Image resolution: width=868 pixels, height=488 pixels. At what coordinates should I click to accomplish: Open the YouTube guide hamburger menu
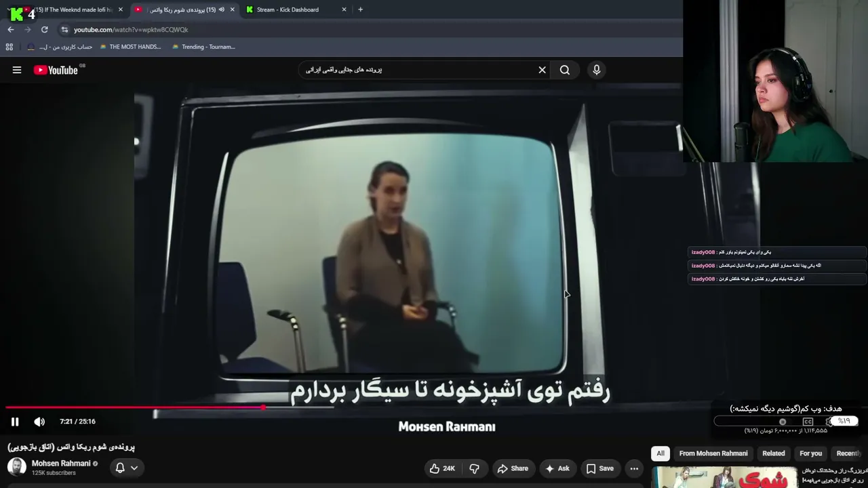[17, 70]
